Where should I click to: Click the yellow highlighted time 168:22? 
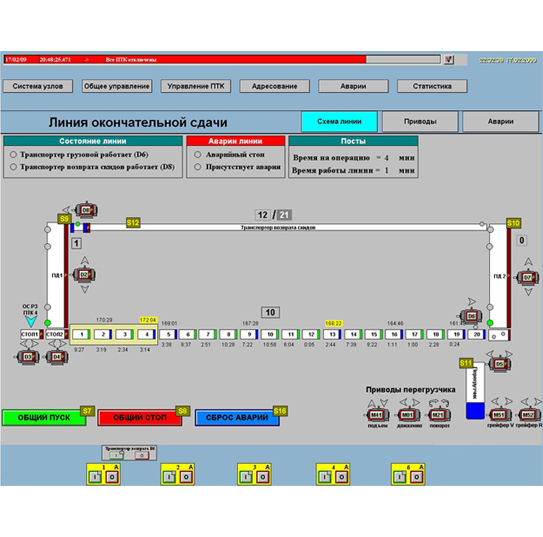[x=334, y=323]
